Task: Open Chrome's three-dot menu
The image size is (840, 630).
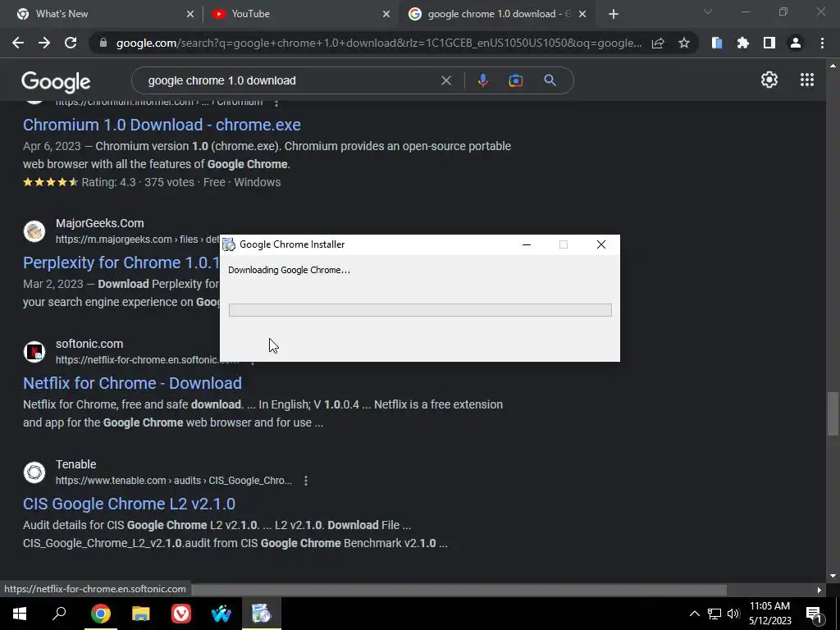Action: pos(822,43)
